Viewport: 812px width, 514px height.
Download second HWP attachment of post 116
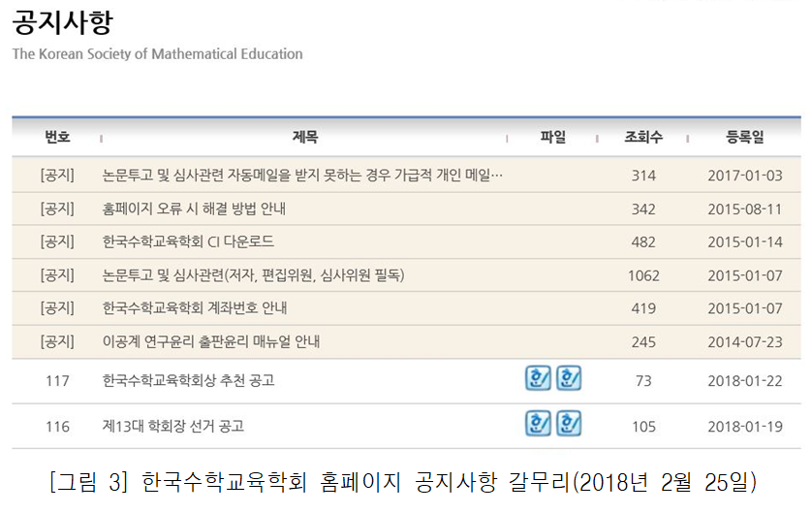pyautogui.click(x=569, y=424)
